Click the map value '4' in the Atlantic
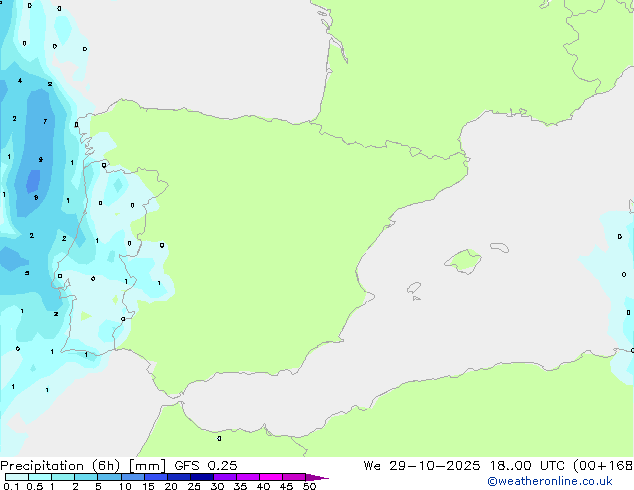 pos(20,81)
